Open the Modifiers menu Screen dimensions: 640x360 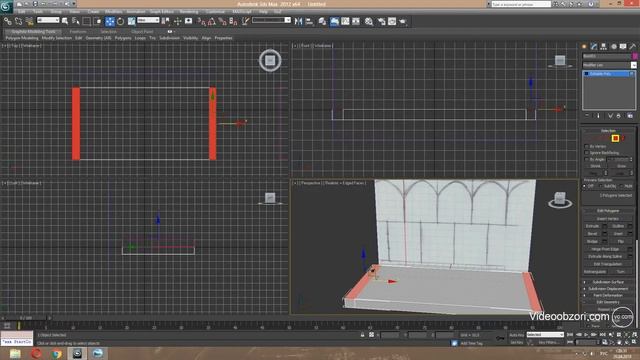113,12
